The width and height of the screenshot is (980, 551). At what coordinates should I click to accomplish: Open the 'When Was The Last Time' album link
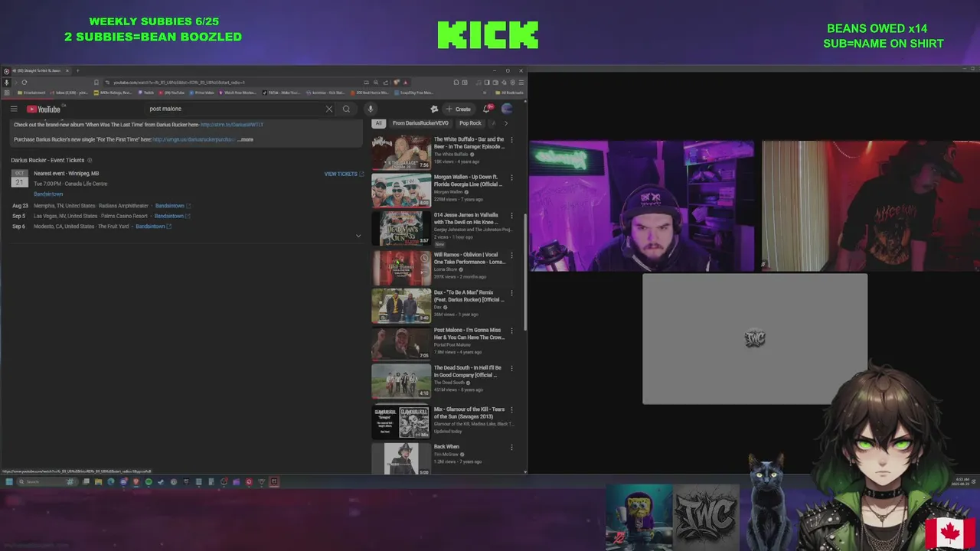point(231,125)
